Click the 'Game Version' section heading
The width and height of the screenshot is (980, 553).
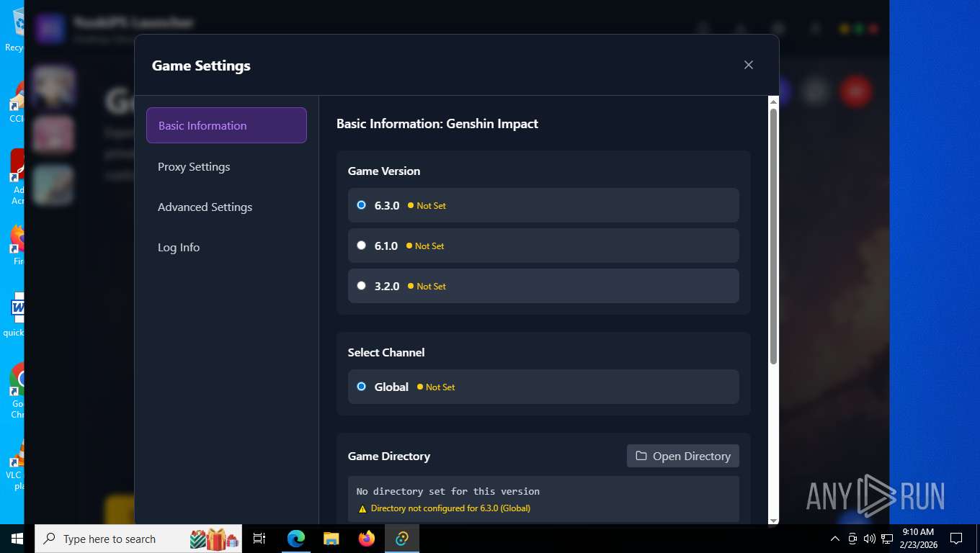384,171
